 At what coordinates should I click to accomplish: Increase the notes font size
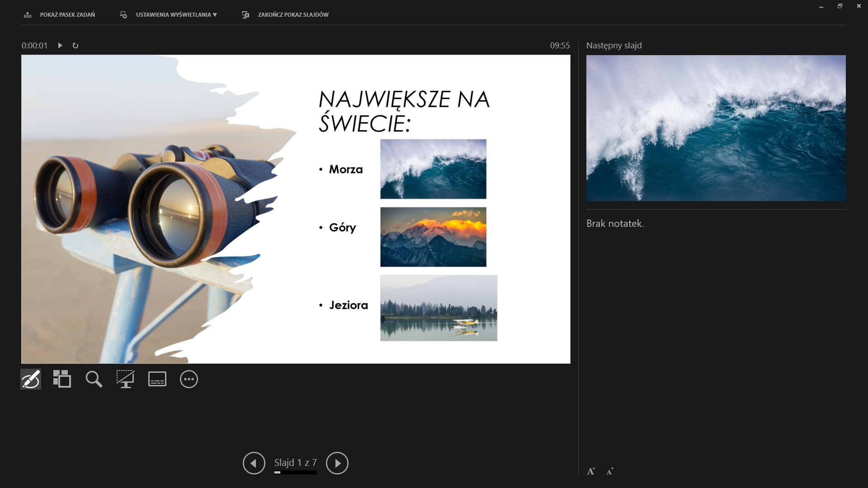[x=591, y=471]
